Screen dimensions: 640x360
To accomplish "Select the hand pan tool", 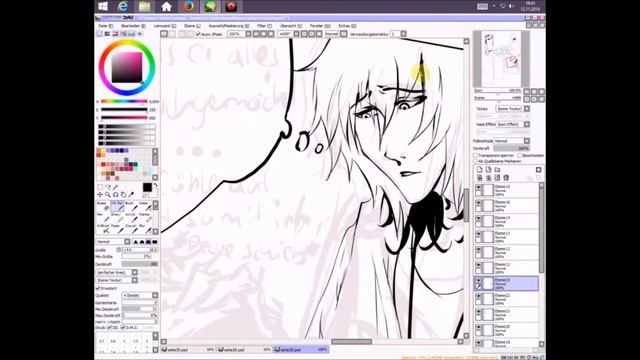I will pos(124,195).
